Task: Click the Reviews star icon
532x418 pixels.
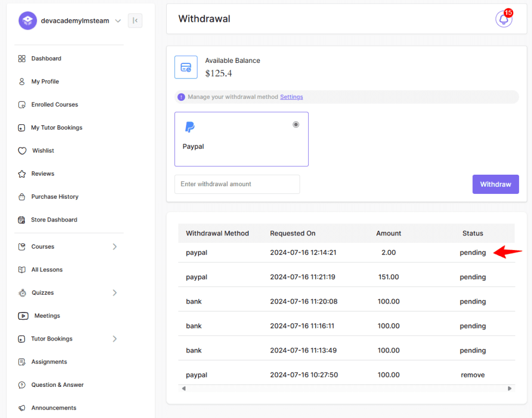Action: (22, 174)
